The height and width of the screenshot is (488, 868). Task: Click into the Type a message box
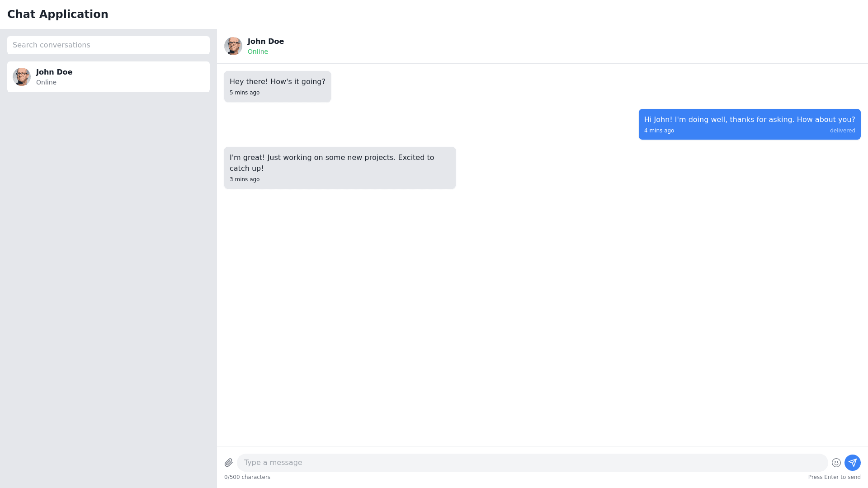(532, 463)
